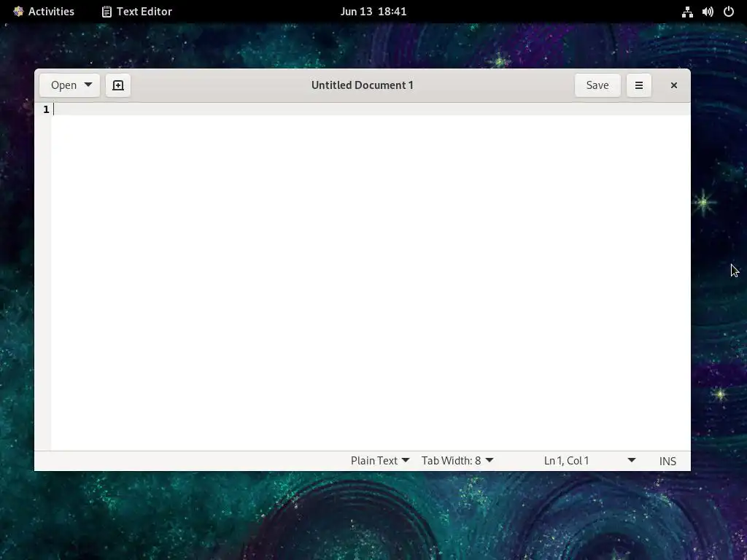Click the Save button
This screenshot has height=560, width=747.
pyautogui.click(x=597, y=85)
